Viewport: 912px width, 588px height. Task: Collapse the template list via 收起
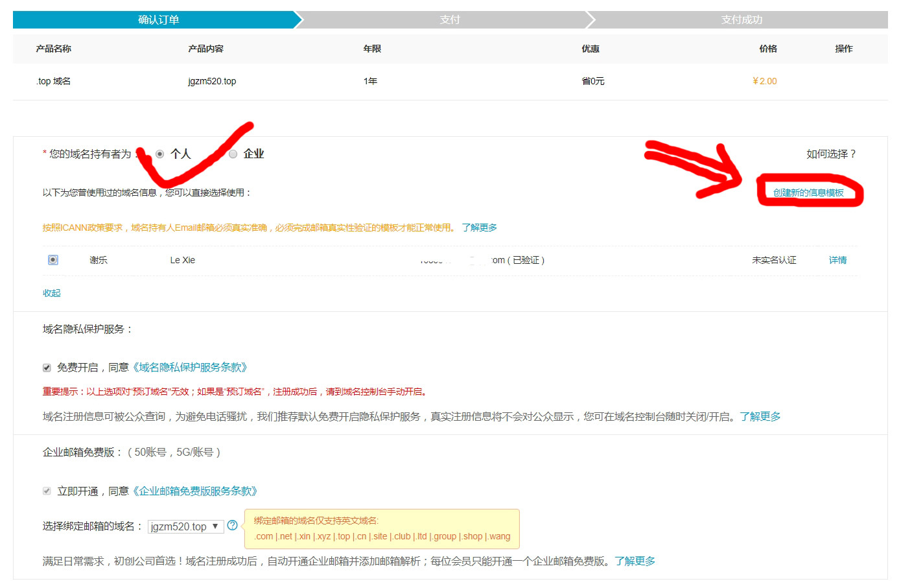point(51,293)
